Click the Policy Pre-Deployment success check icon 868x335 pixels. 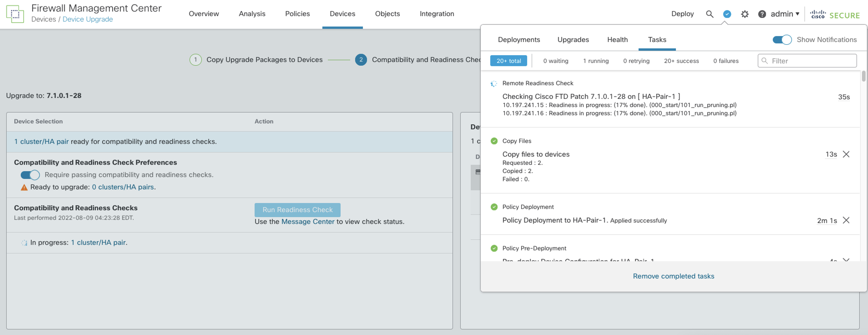(494, 248)
